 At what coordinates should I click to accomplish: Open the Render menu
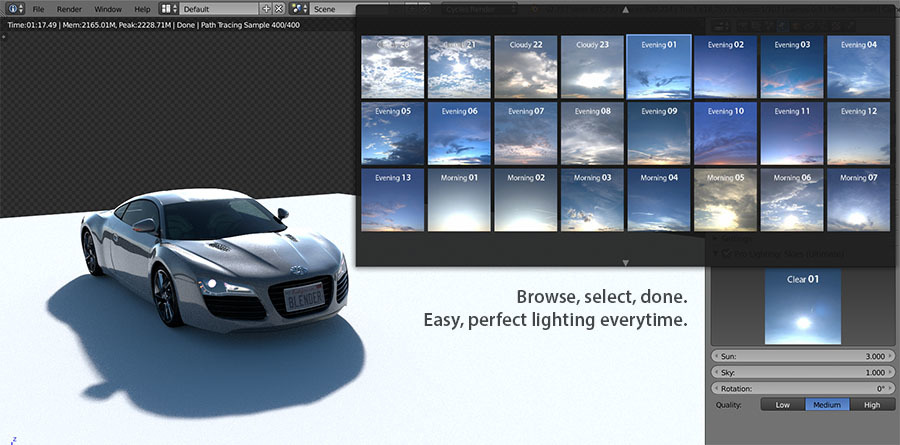[x=69, y=8]
